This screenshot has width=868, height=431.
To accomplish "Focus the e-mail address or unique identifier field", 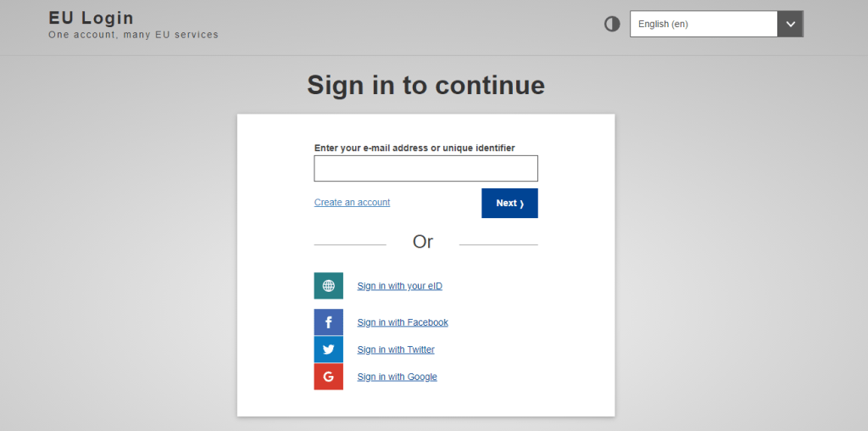I will 426,168.
